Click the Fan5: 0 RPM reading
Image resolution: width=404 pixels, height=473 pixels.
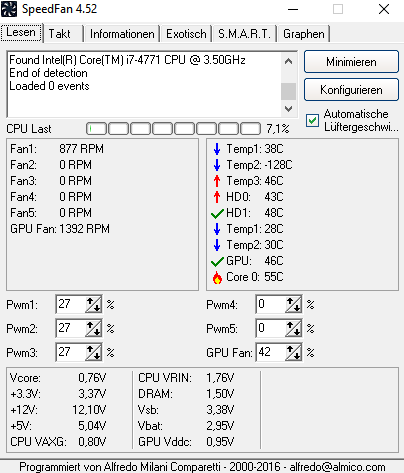click(51, 213)
